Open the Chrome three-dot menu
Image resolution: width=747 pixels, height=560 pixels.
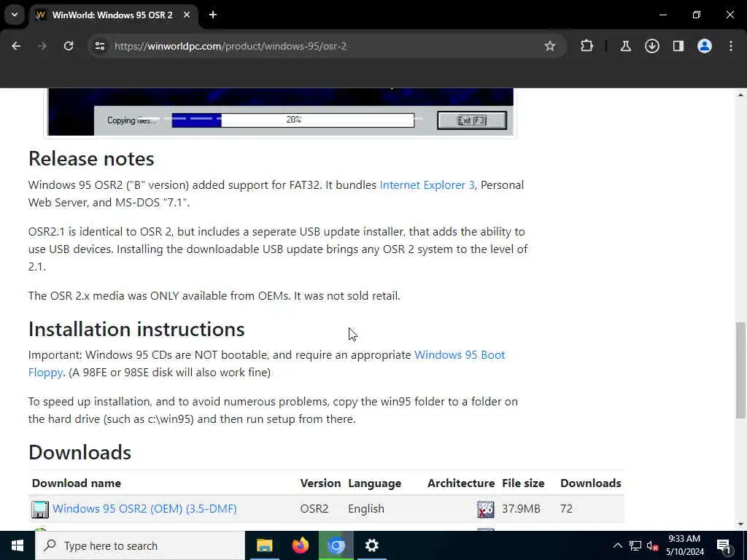(731, 46)
